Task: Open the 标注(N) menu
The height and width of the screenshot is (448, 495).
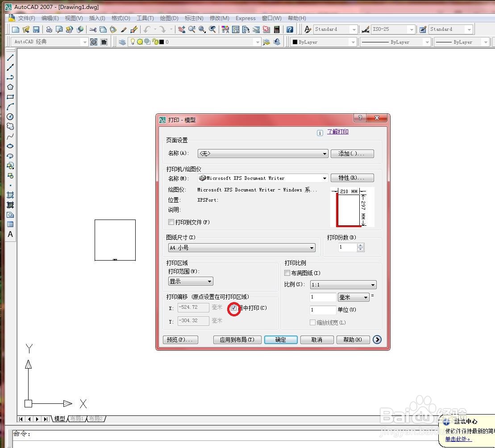Action: tap(194, 18)
